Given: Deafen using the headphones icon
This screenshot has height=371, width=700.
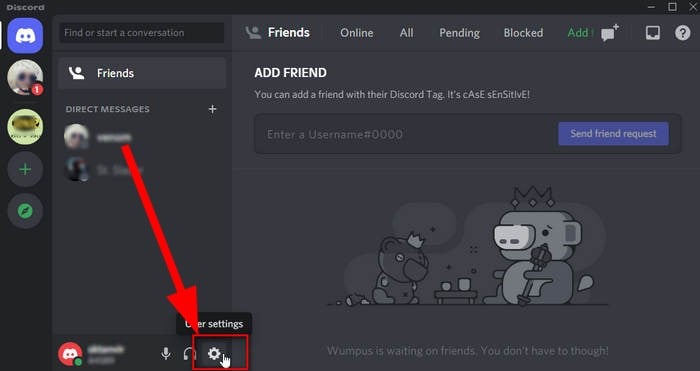Looking at the screenshot, I should 190,354.
